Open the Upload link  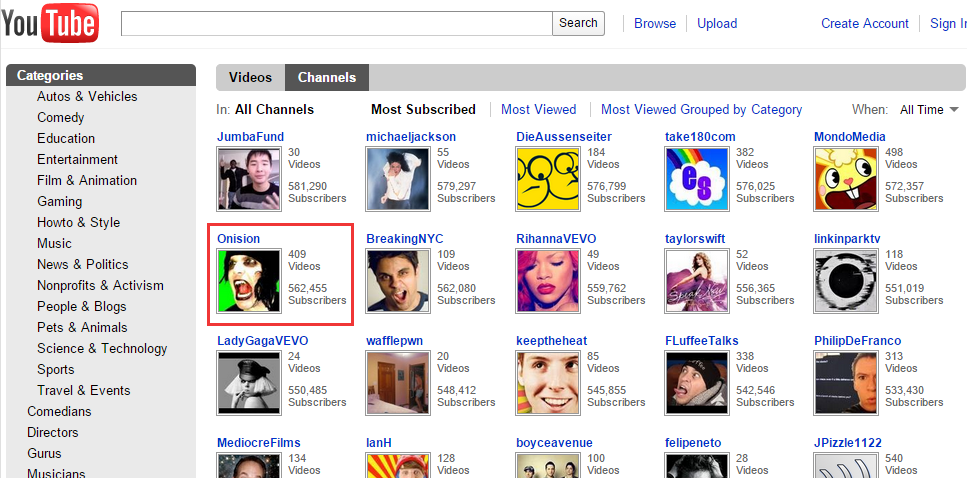(717, 23)
